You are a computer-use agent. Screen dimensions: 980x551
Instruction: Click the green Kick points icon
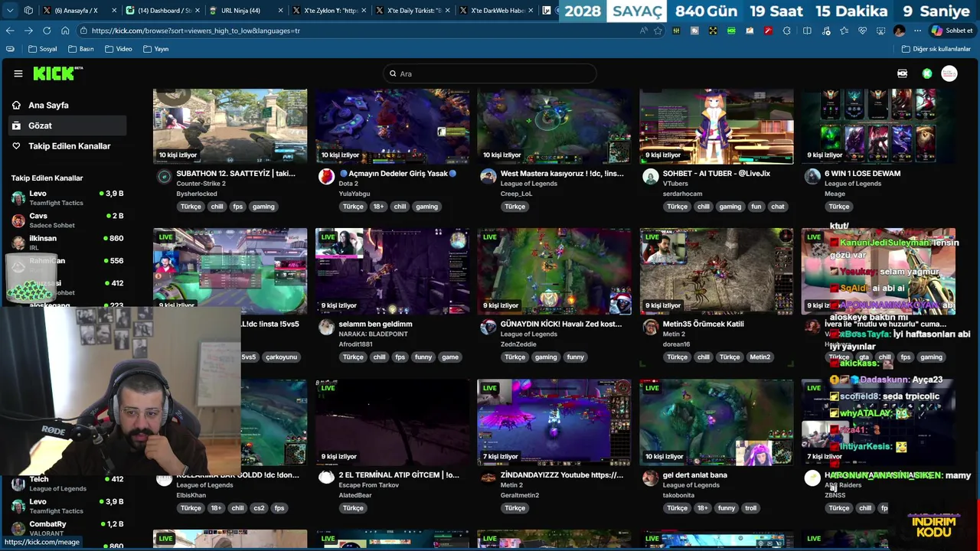coord(927,73)
